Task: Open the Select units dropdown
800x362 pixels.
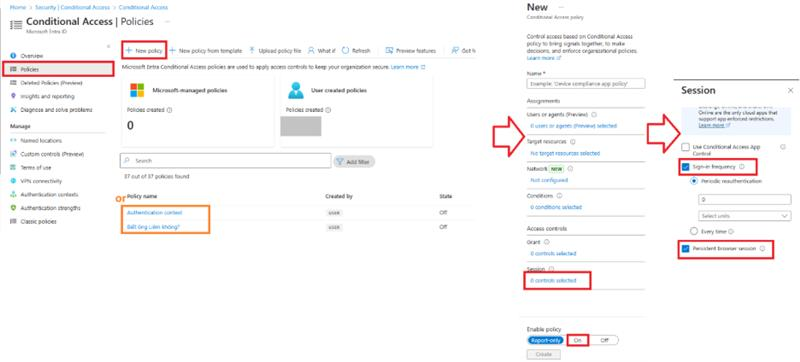Action: [x=744, y=216]
